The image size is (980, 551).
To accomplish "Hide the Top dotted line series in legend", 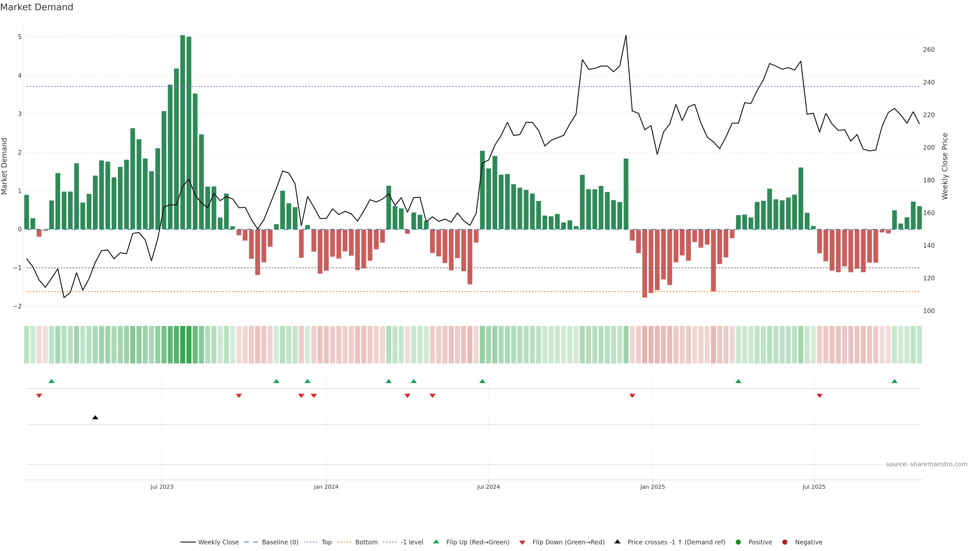I will (326, 542).
